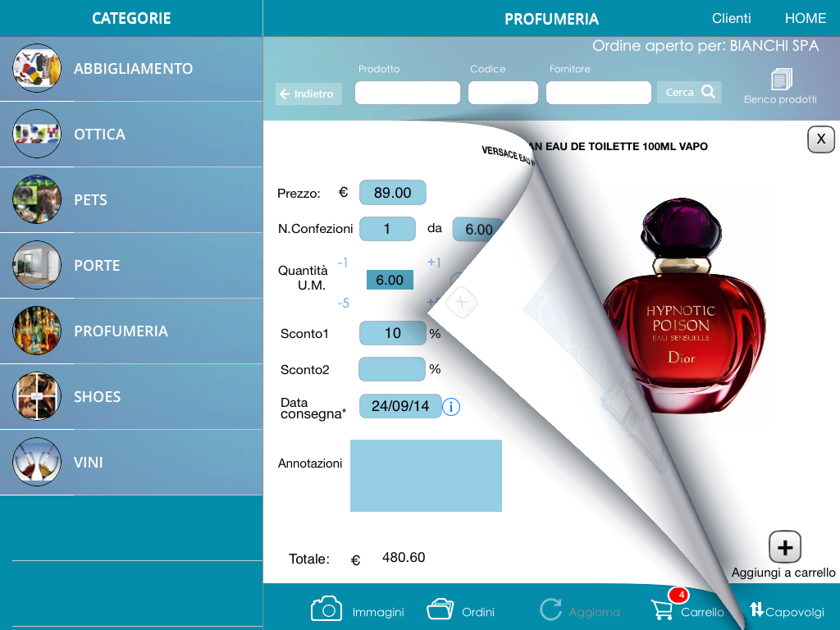Open Immagini camera icon
The width and height of the screenshot is (840, 630).
click(x=326, y=609)
